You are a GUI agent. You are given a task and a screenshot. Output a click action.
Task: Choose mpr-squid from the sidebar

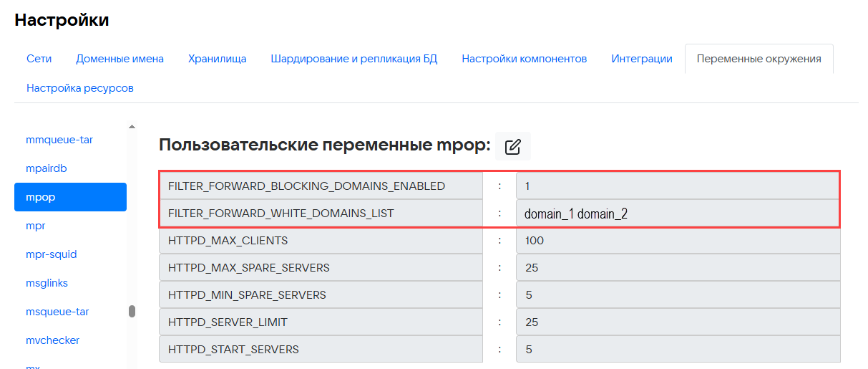point(51,254)
